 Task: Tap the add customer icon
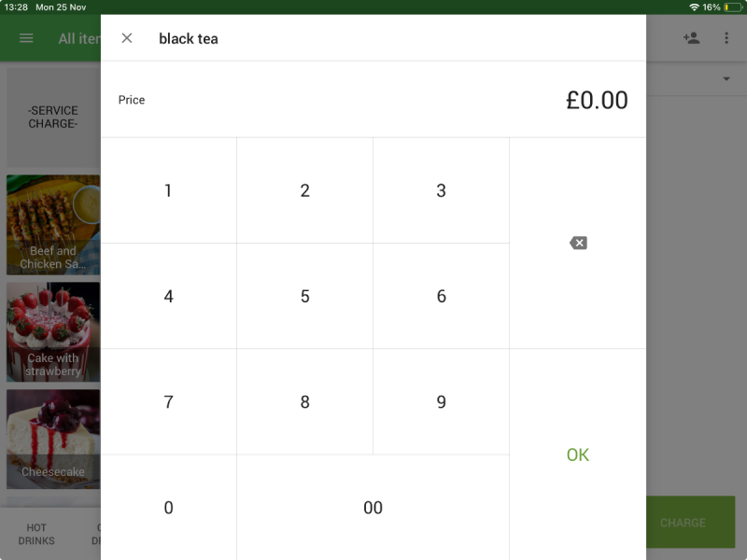pyautogui.click(x=691, y=38)
